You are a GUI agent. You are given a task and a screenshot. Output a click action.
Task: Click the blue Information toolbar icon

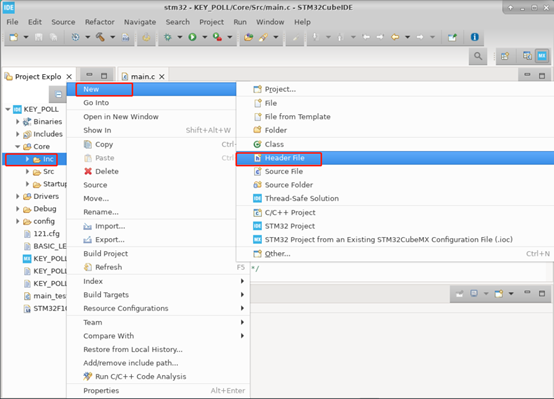[x=475, y=37]
